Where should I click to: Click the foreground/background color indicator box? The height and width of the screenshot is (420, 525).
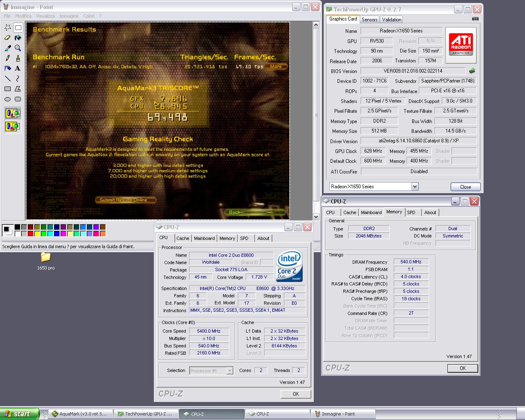pos(7,231)
